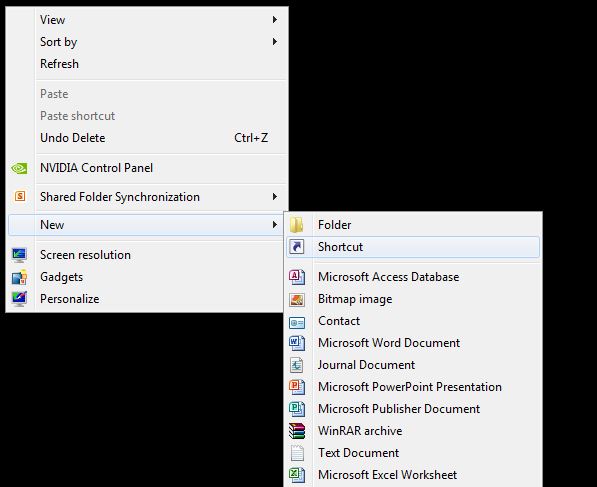Click the Folder icon in New submenu
The image size is (597, 487).
pyautogui.click(x=297, y=225)
